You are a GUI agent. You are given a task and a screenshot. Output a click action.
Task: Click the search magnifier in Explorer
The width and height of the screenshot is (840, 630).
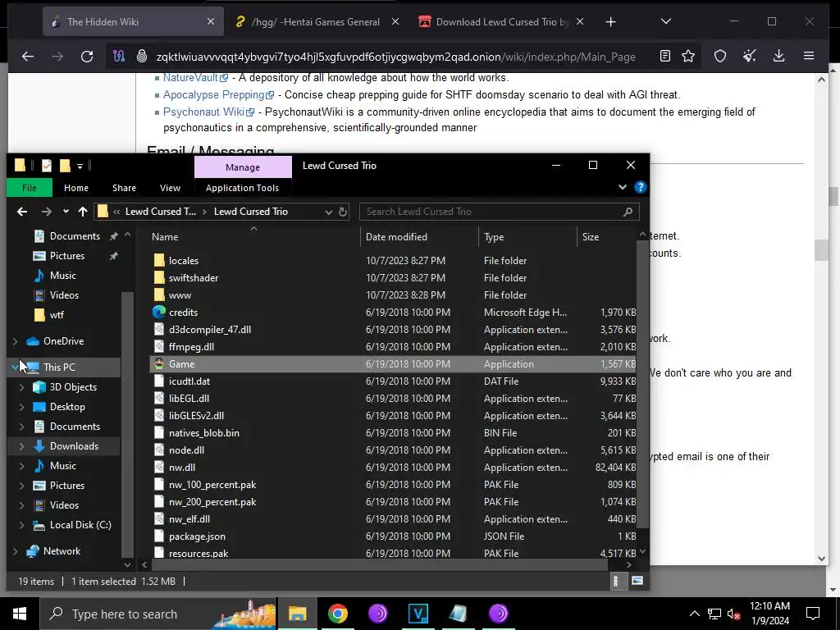(x=628, y=212)
